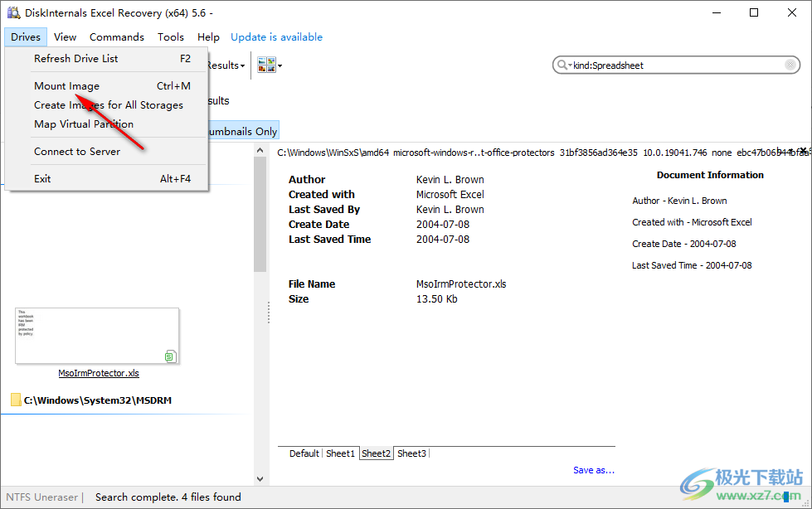Viewport: 812px width, 509px height.
Task: Open the view mode thumbnails icon dropdown
Action: pyautogui.click(x=270, y=65)
